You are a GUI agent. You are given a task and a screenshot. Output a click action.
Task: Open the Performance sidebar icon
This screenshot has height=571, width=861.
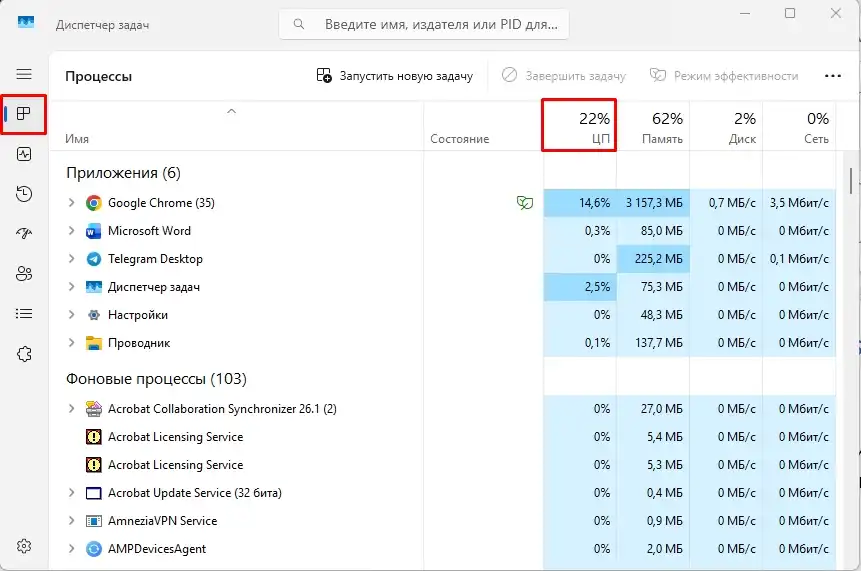point(24,154)
